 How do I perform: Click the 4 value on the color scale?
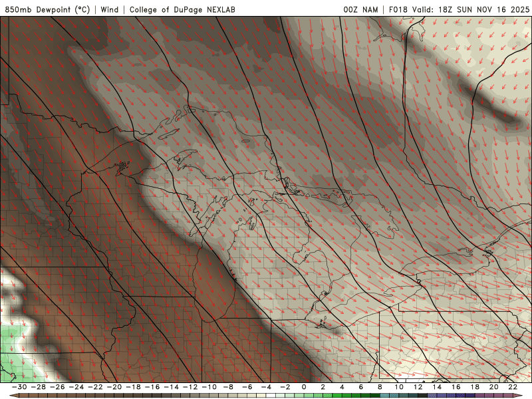pyautogui.click(x=342, y=387)
